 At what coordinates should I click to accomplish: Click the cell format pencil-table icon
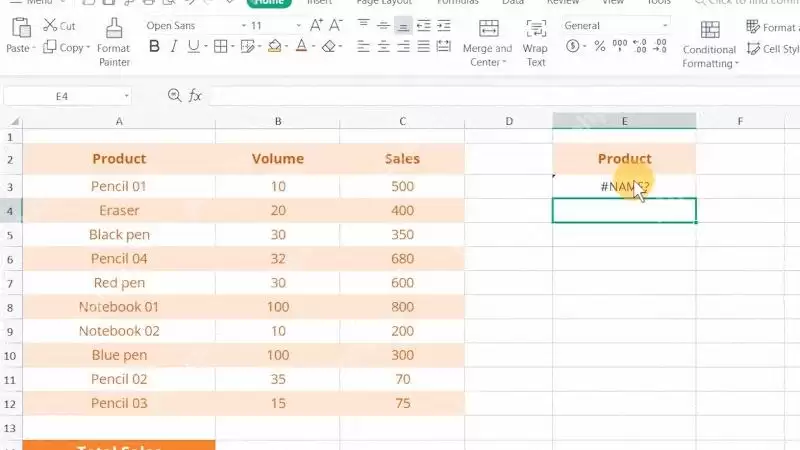tap(247, 46)
